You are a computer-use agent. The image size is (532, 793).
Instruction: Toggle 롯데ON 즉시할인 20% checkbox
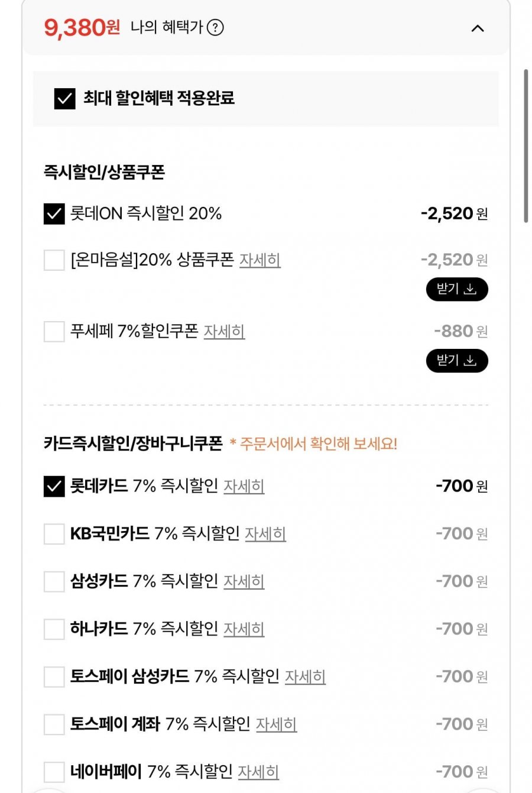(x=54, y=213)
